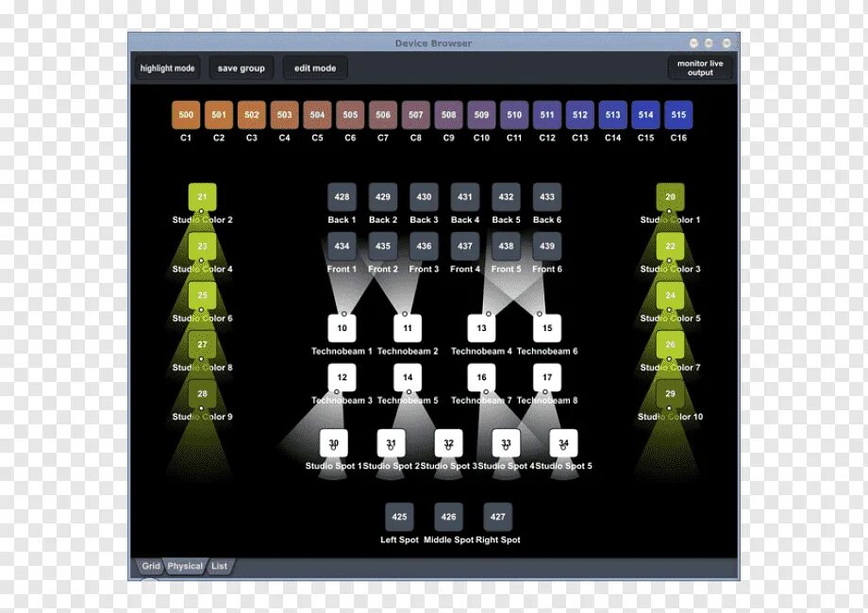Viewport: 868px width, 613px height.
Task: Select fixture 26 Studio Color 7
Action: click(671, 344)
